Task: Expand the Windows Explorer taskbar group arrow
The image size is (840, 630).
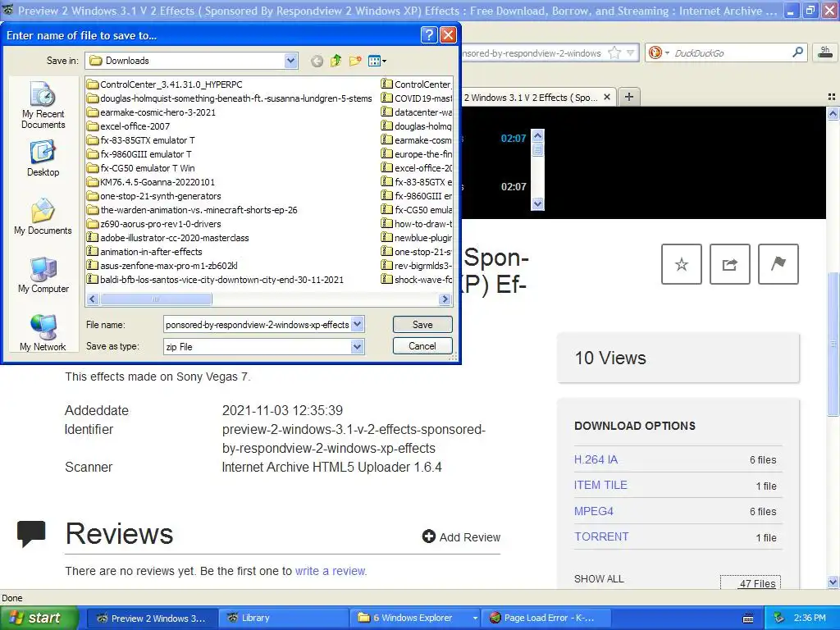Action: pos(475,619)
